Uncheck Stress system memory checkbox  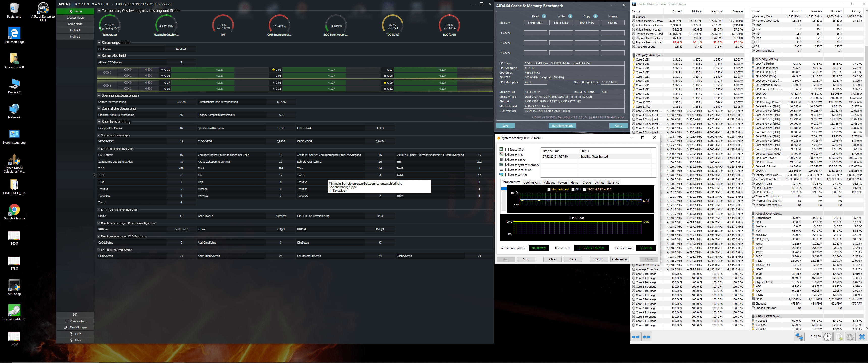click(x=507, y=165)
